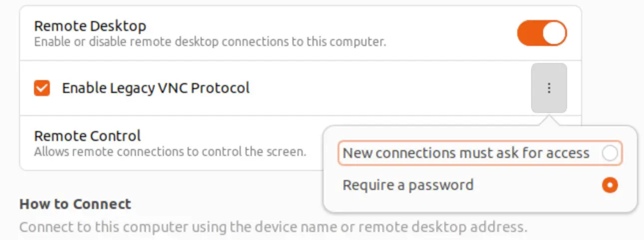Image resolution: width=644 pixels, height=240 pixels.
Task: Click the empty area of the Legacy VNC Protocol row
Action: pos(389,88)
